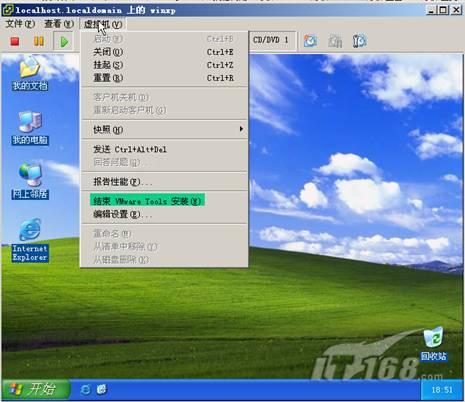Screen dimensions: 465x402
Task: Choose 挂起 (Ctrl+Z) menu item
Action: tap(164, 65)
